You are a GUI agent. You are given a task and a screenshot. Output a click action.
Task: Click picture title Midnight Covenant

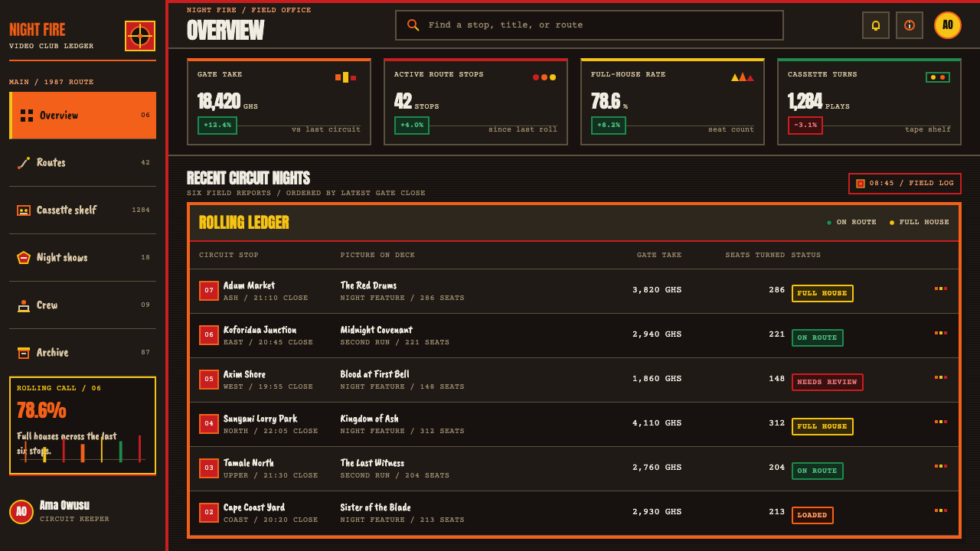(377, 330)
